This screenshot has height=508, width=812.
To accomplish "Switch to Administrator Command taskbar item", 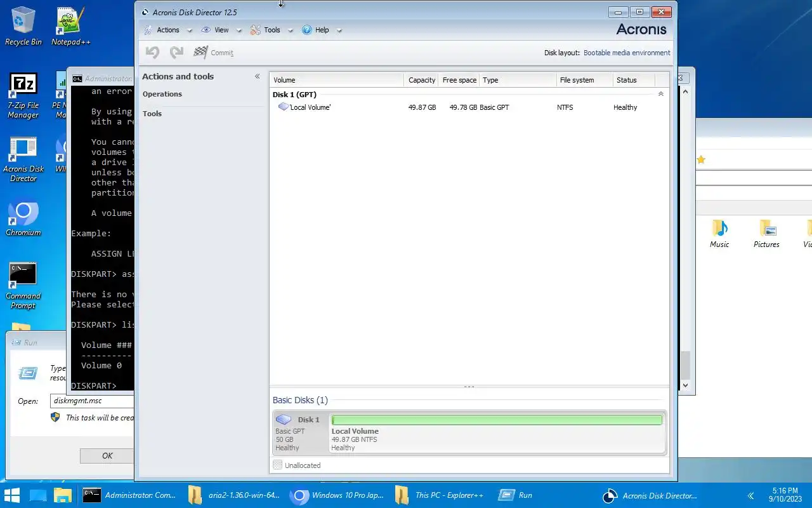I will [130, 495].
